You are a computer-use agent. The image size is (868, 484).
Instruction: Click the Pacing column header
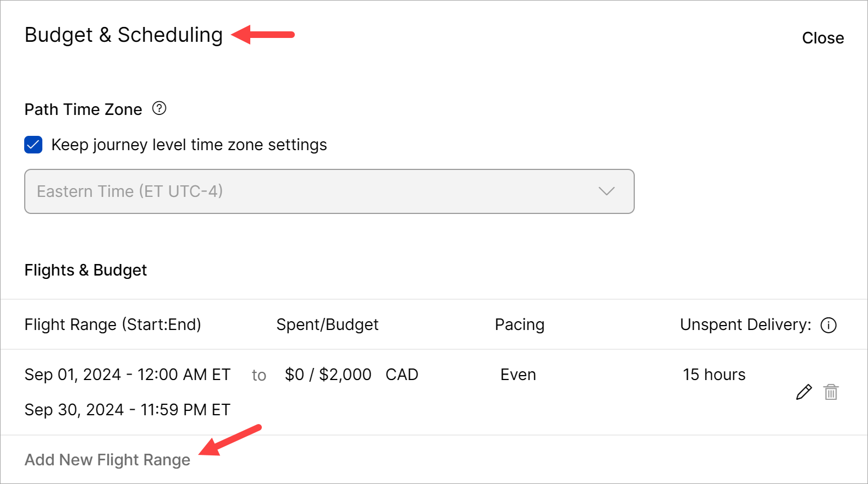pyautogui.click(x=519, y=324)
